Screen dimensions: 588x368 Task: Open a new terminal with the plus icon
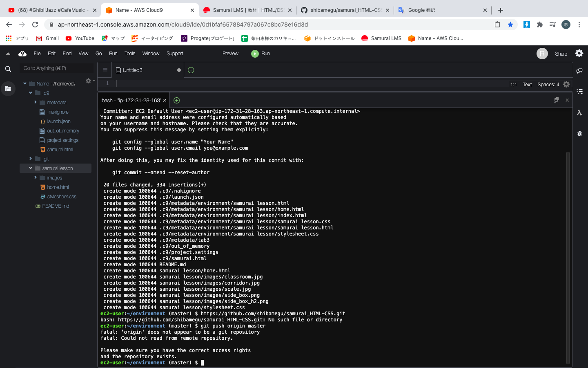177,100
